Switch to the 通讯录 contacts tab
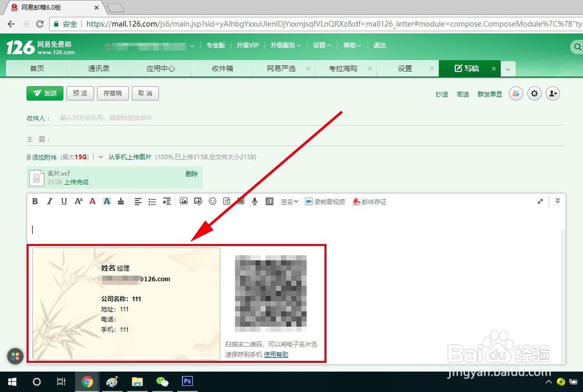The height and width of the screenshot is (392, 583). click(99, 68)
